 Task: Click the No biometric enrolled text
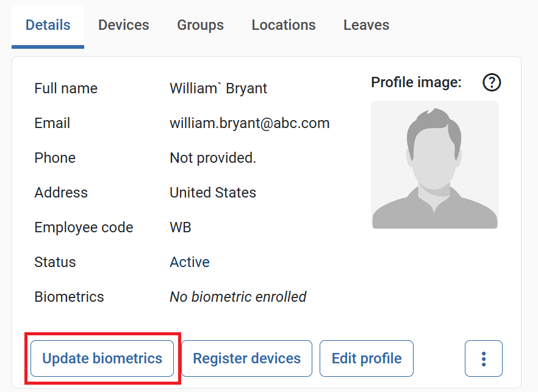(237, 297)
